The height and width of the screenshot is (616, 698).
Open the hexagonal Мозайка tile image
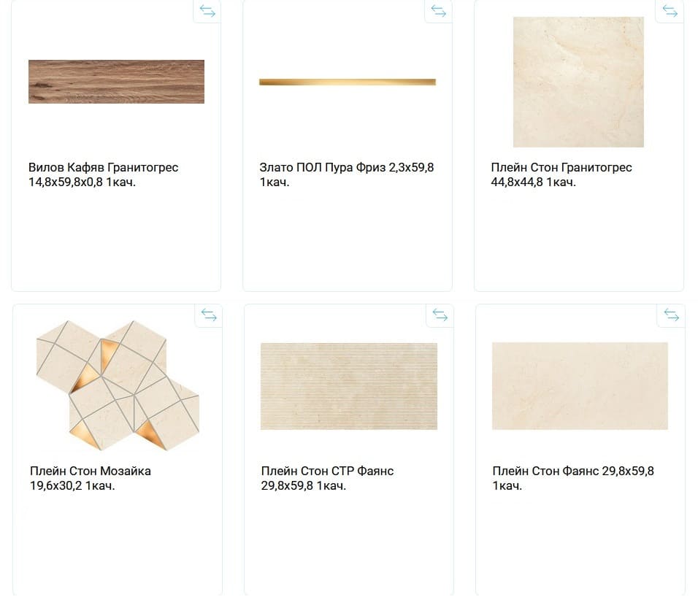point(118,385)
